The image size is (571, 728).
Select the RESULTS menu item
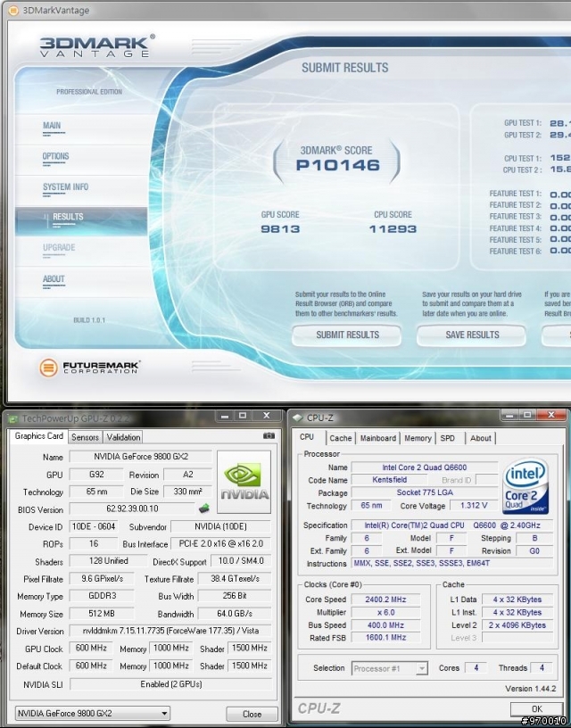[x=81, y=220]
